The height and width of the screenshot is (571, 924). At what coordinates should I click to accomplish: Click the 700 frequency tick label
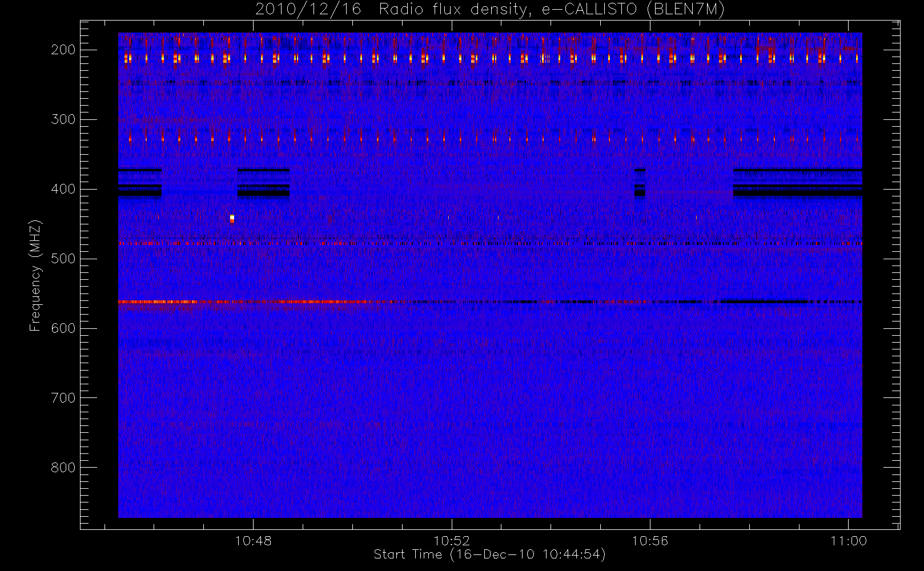tap(63, 398)
